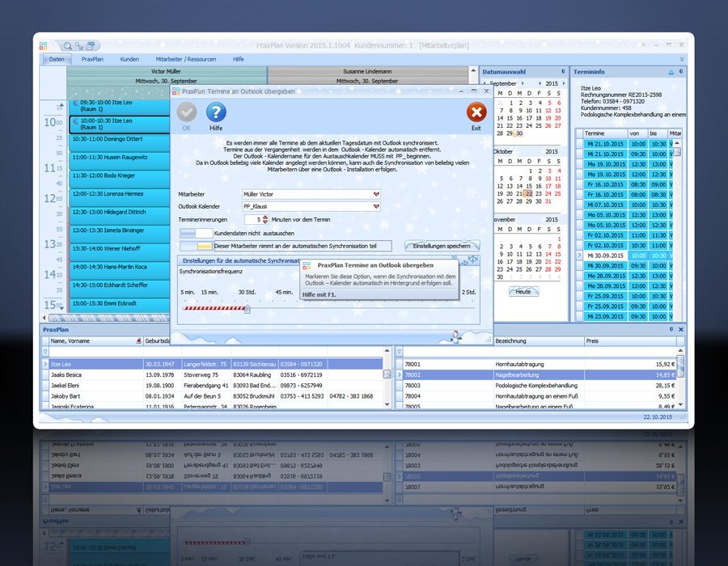Click next month arrow after September
The height and width of the screenshot is (566, 728).
[523, 83]
